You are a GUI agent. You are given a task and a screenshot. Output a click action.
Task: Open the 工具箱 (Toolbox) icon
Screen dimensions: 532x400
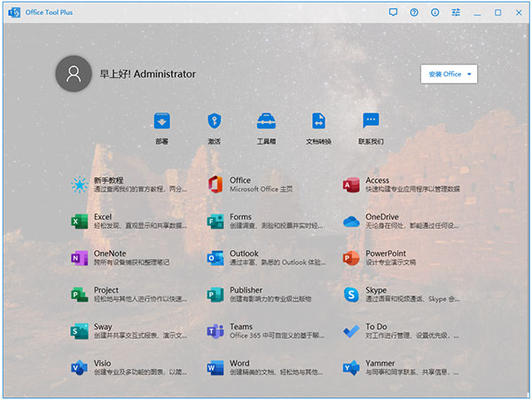pos(266,122)
